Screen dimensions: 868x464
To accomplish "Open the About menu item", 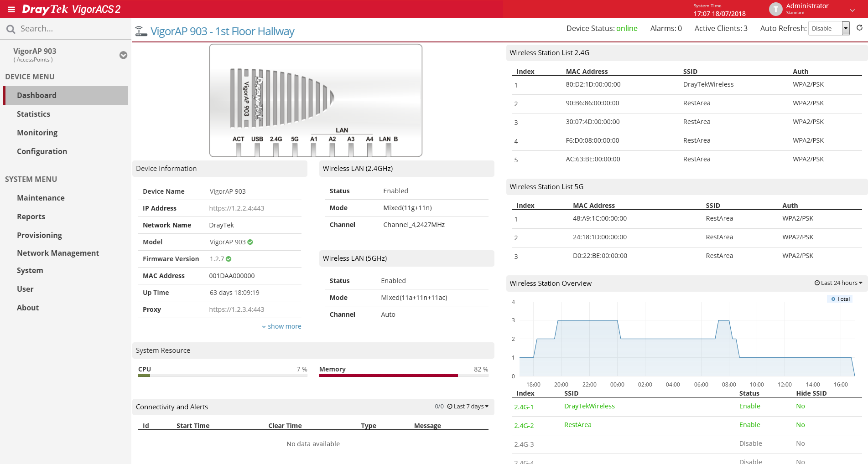I will click(28, 308).
